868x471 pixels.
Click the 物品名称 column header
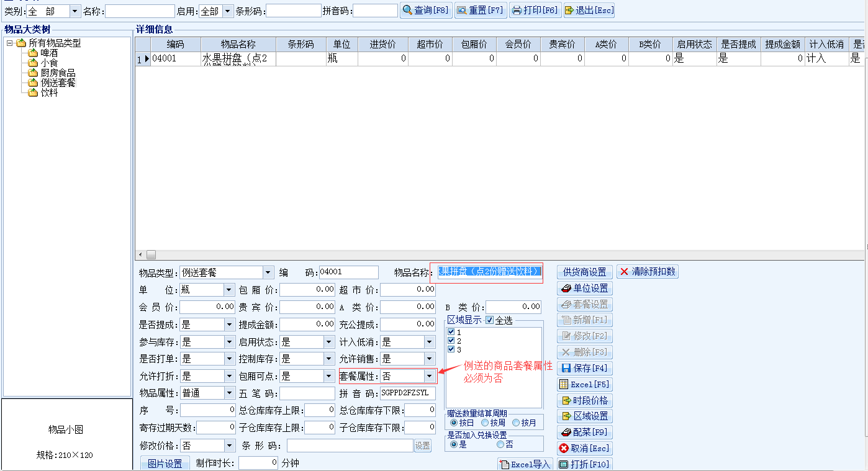(238, 45)
